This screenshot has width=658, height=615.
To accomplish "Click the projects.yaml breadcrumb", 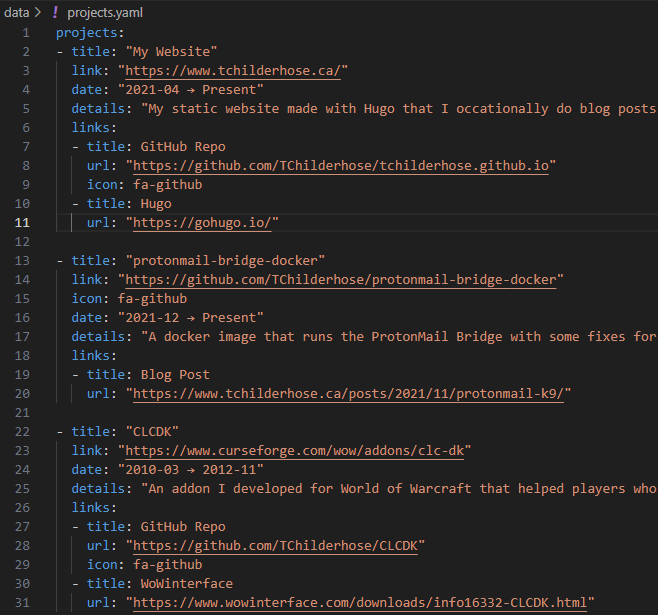I will pyautogui.click(x=105, y=13).
